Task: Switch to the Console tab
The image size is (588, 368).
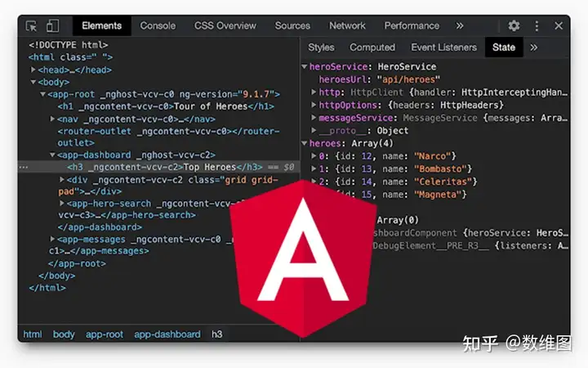Action: pos(158,26)
